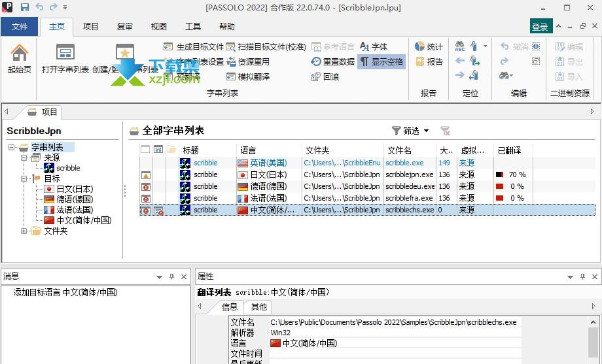The image size is (602, 364).
Task: Click the next bookmark icon with green arrow
Action: coord(474,61)
